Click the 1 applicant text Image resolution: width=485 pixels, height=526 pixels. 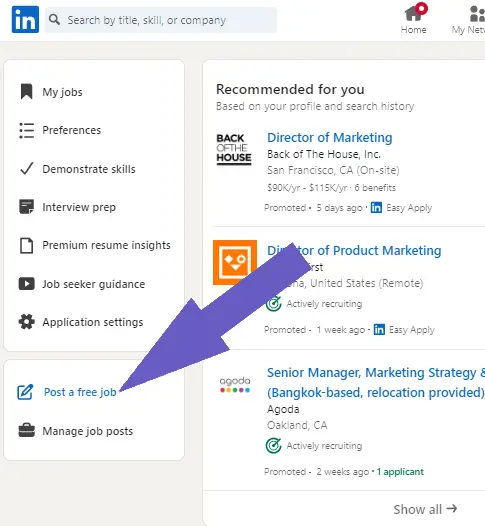tap(400, 472)
